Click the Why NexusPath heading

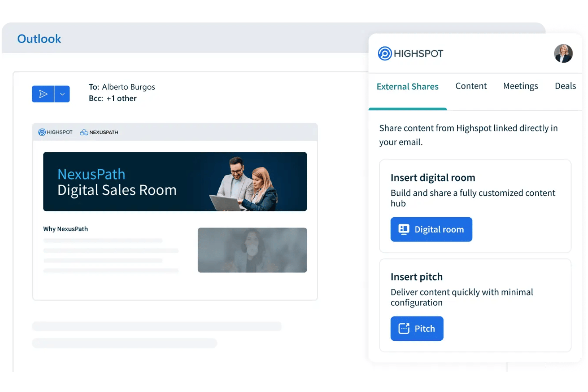click(x=66, y=229)
